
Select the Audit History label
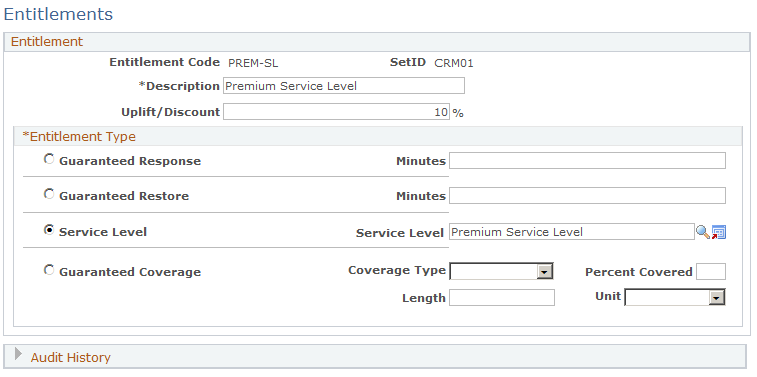(70, 357)
